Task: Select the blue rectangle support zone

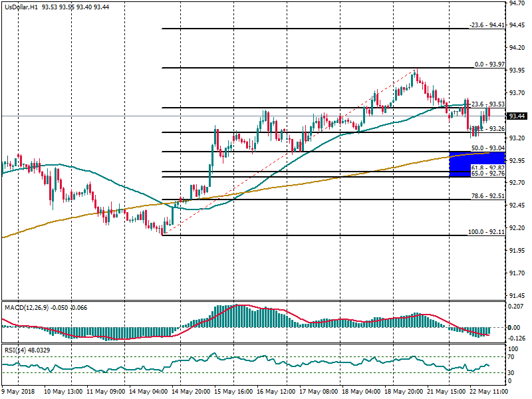Action: [x=469, y=164]
